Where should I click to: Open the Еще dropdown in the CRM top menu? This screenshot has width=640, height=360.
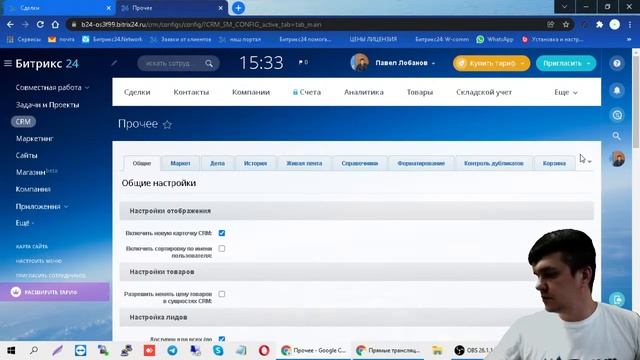click(x=566, y=92)
